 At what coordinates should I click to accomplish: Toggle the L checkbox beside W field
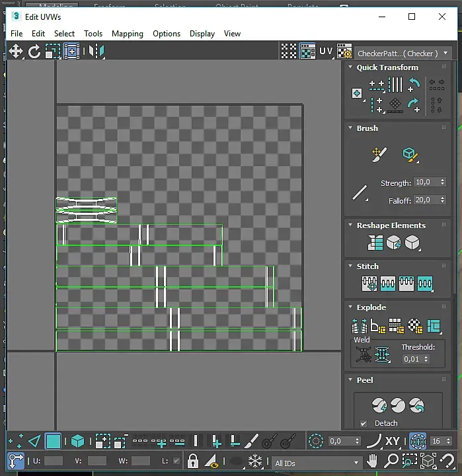click(x=176, y=461)
